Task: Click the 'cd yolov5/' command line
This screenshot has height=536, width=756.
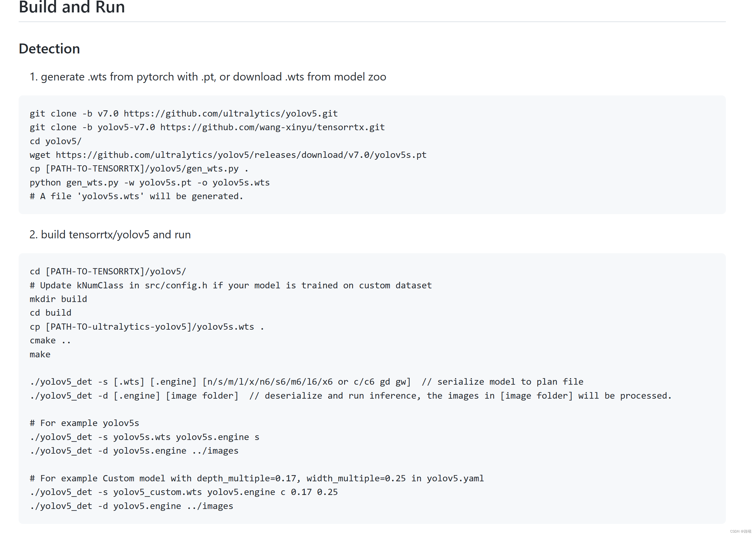Action: pos(55,141)
